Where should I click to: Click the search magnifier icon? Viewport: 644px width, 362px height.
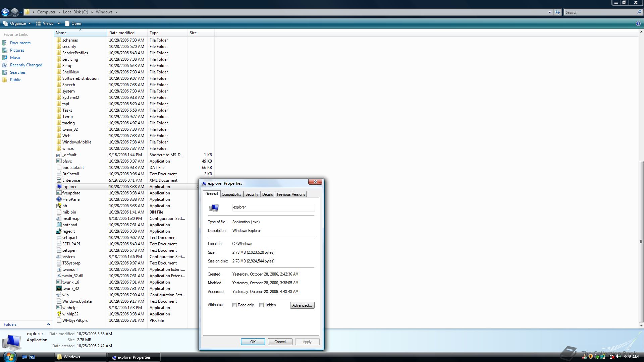[x=639, y=12]
